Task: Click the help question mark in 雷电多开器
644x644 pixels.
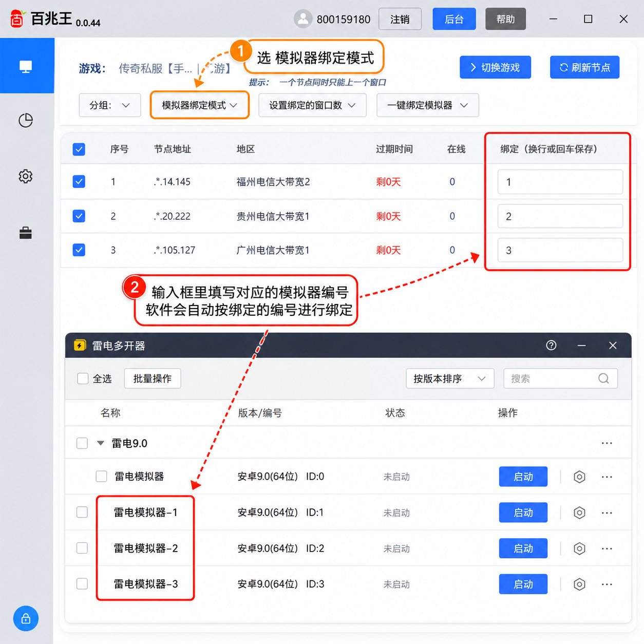Action: pos(551,345)
